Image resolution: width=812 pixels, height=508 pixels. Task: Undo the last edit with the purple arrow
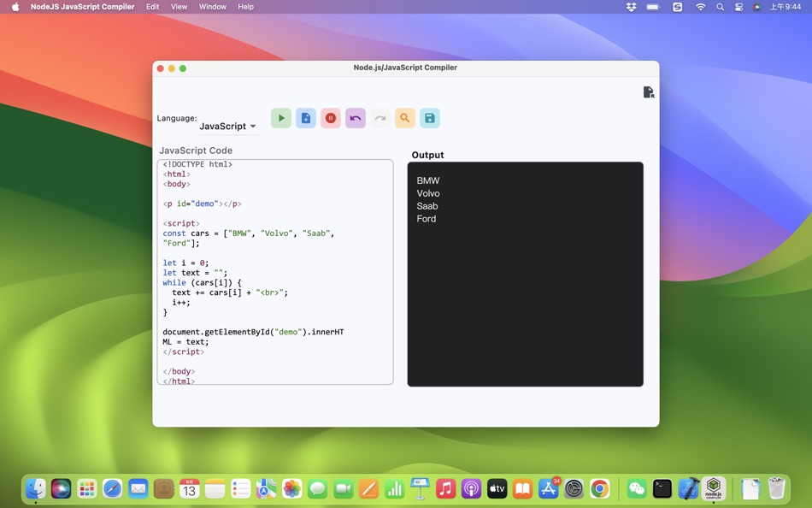[356, 118]
